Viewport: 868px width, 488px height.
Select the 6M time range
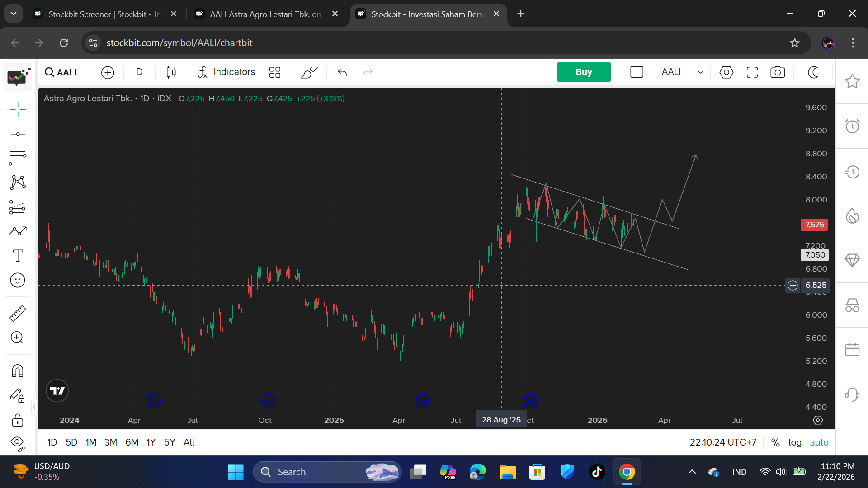tap(132, 442)
